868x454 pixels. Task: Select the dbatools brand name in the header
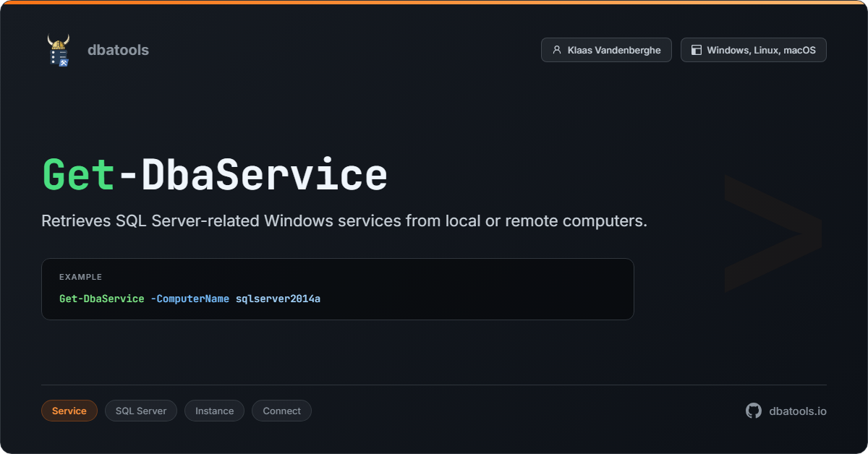118,50
